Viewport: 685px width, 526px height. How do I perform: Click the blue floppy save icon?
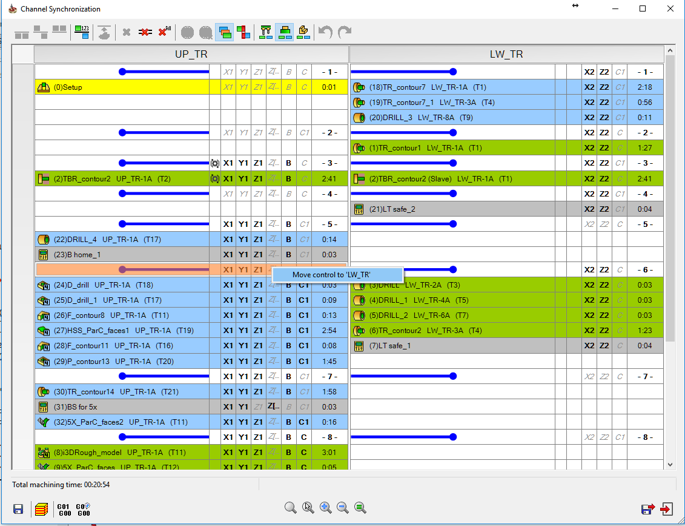(18, 509)
